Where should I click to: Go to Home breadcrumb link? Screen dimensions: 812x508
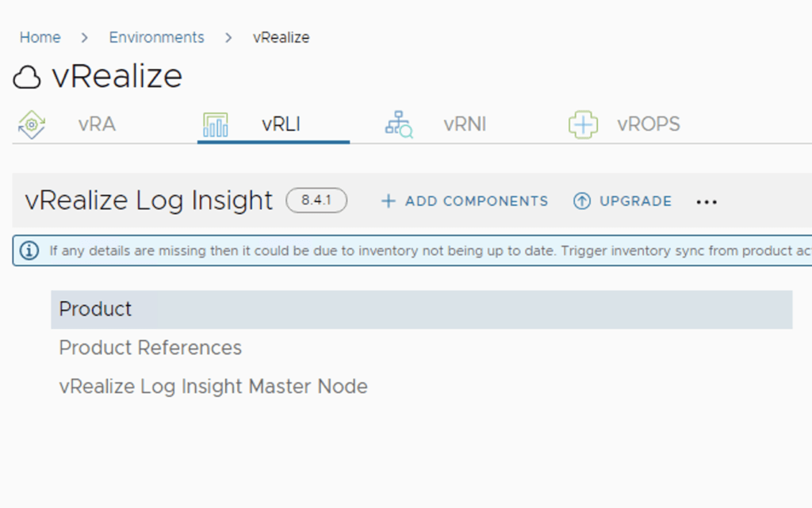coord(40,37)
